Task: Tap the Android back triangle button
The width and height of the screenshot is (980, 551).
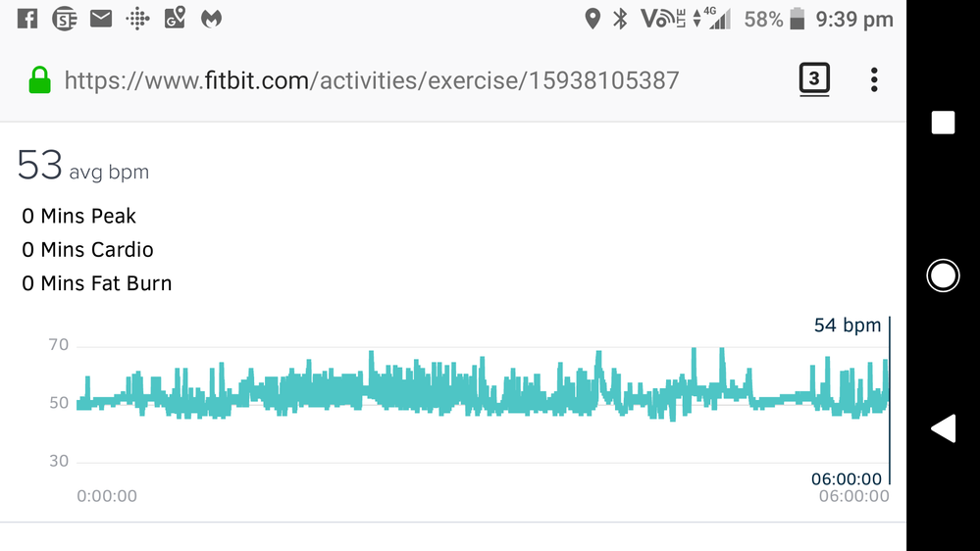Action: [x=943, y=428]
